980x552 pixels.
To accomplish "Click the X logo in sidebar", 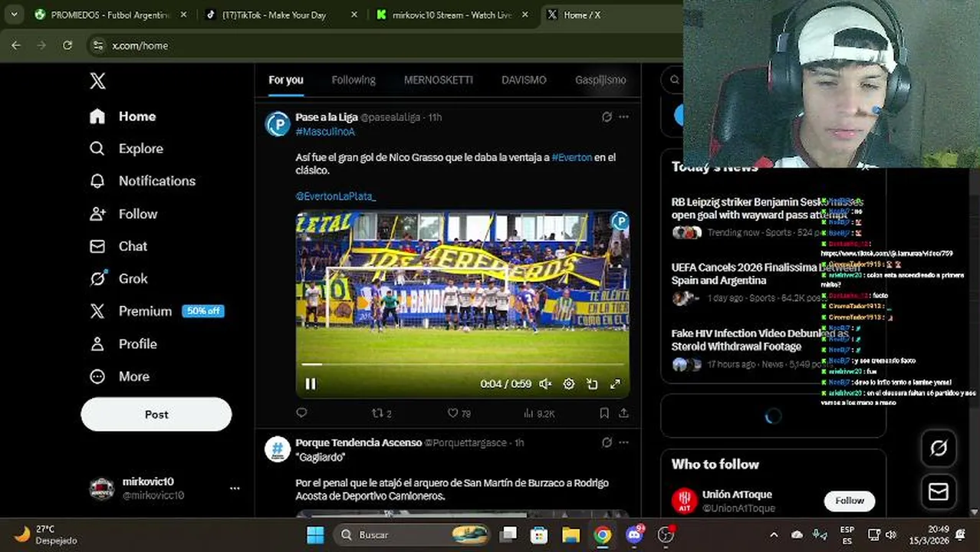I will pyautogui.click(x=97, y=80).
